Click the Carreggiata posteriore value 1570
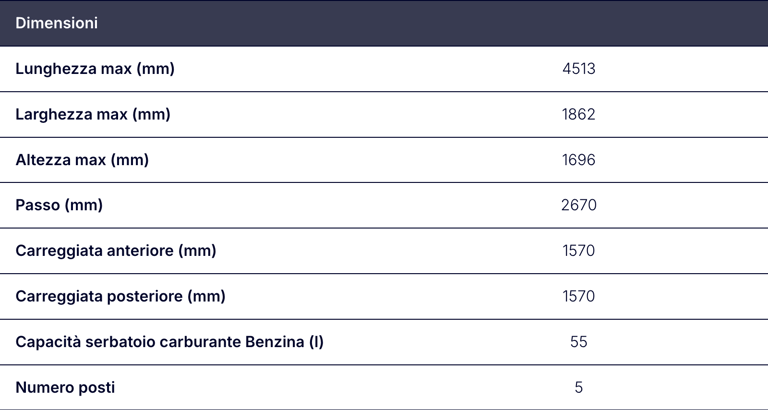This screenshot has width=768, height=410. point(578,296)
